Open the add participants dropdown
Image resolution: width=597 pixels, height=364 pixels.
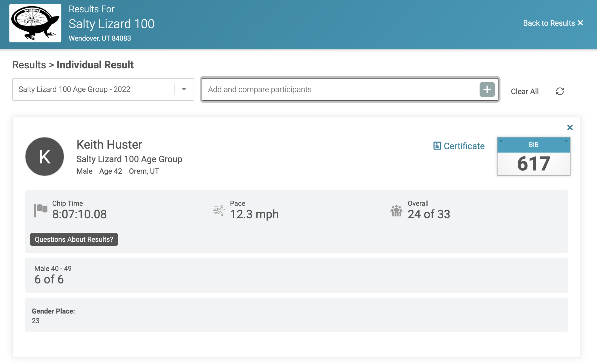point(486,90)
